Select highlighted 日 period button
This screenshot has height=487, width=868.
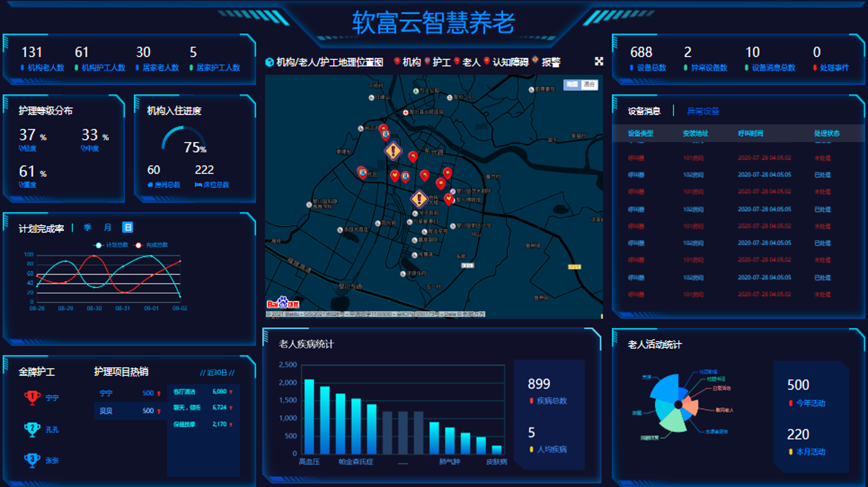pos(127,227)
